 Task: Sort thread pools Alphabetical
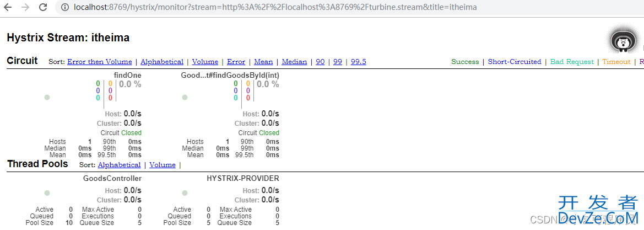click(x=119, y=165)
